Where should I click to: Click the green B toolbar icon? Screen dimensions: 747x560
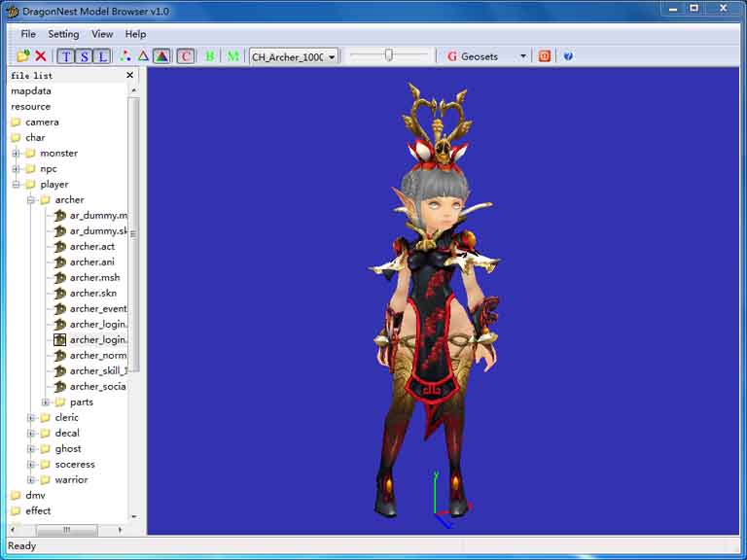click(210, 56)
